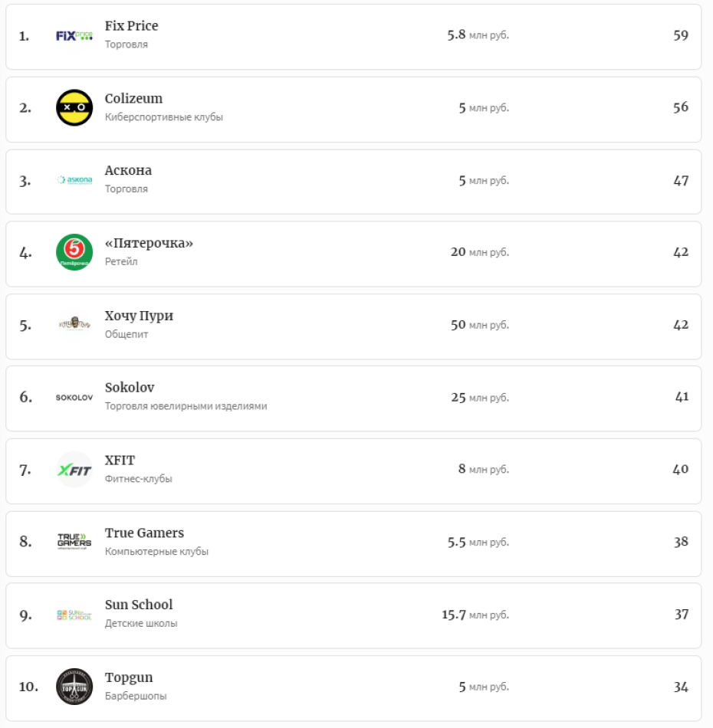Click the XFIT round logo

[x=74, y=470]
